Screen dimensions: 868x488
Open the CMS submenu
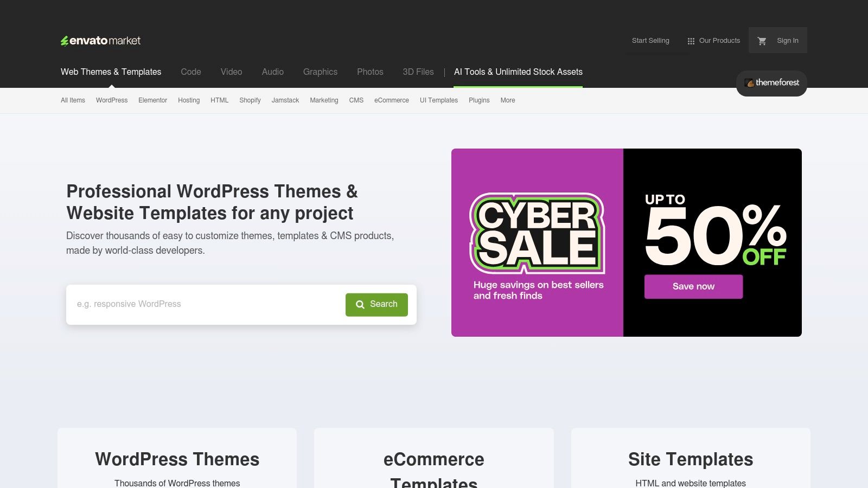pos(356,100)
